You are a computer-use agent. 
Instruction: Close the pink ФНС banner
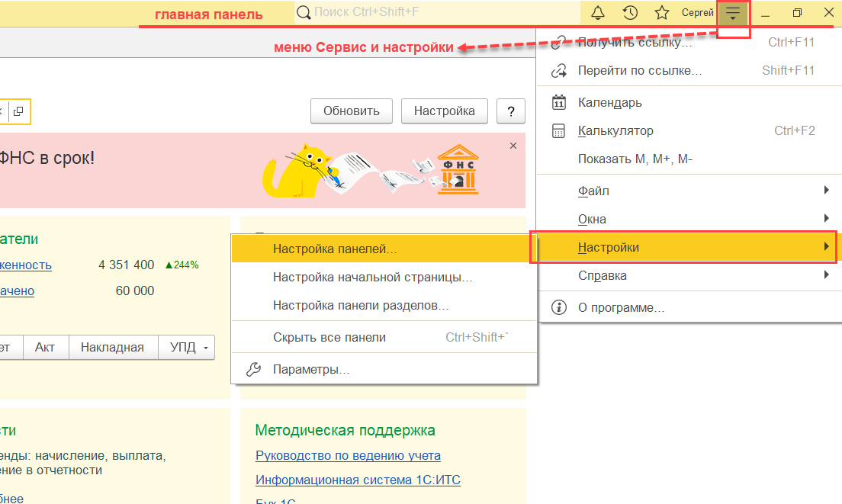(513, 146)
